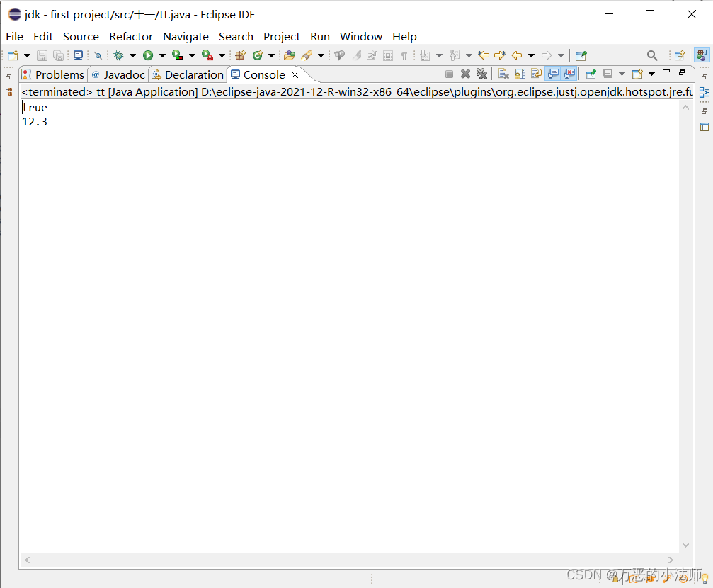
Task: Click the Open Console monitor icon in main toolbar
Action: [x=78, y=55]
